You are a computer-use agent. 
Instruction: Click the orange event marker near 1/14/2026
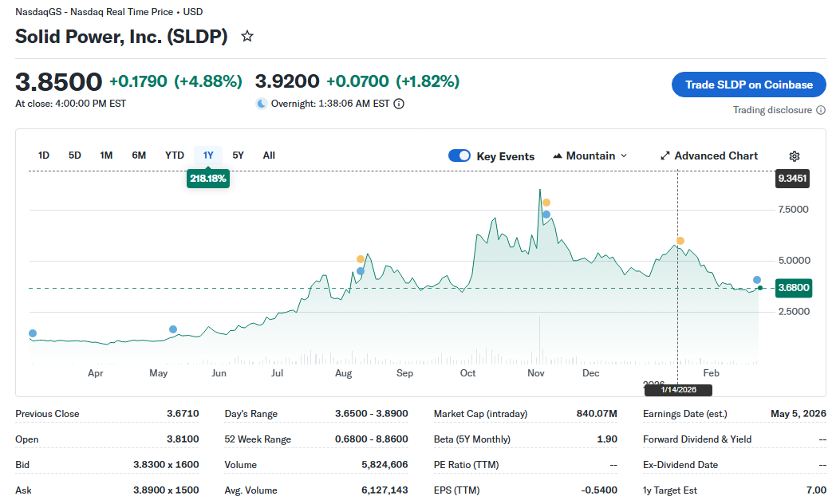click(680, 241)
